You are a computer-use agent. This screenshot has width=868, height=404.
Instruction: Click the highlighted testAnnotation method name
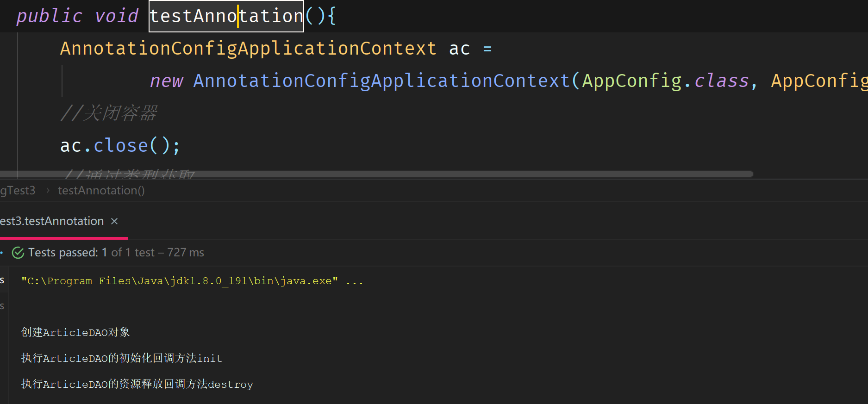pyautogui.click(x=226, y=16)
